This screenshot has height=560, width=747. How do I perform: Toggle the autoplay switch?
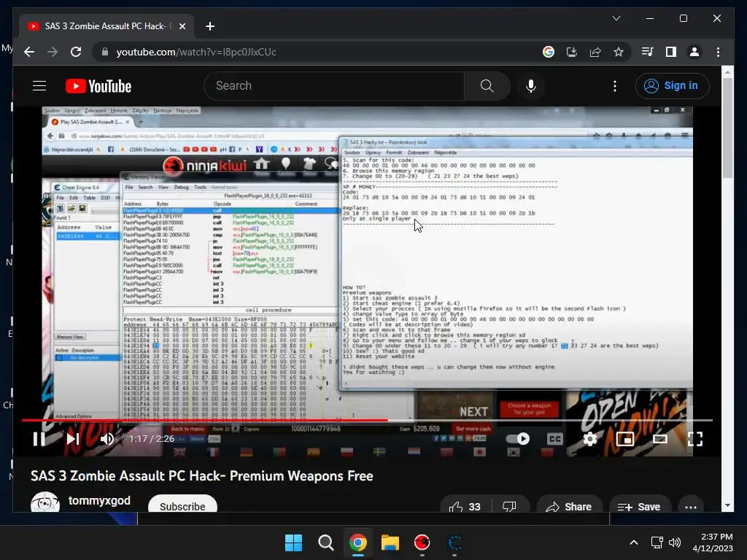(518, 438)
